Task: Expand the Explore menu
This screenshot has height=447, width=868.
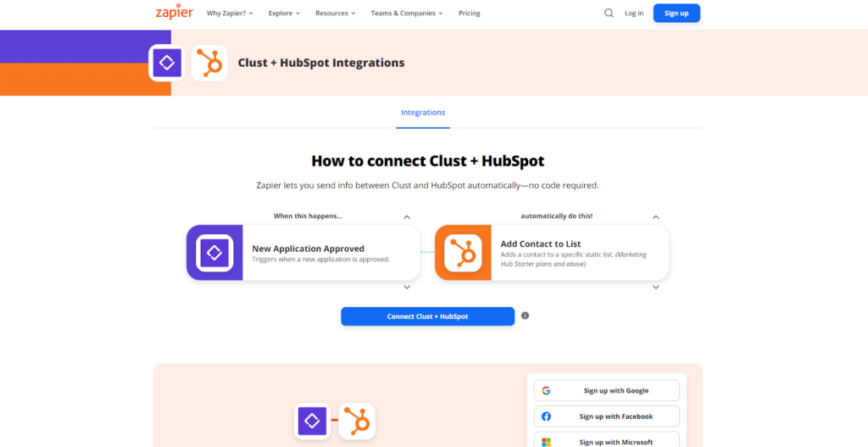Action: (284, 14)
